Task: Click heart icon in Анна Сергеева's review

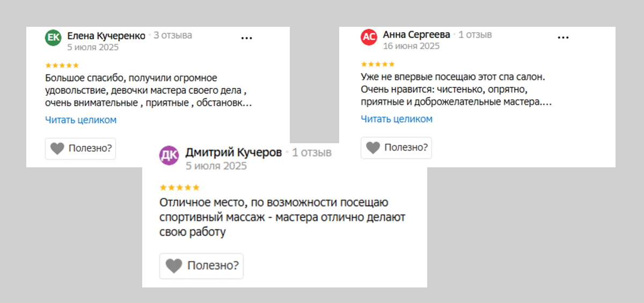Action: coord(373,147)
